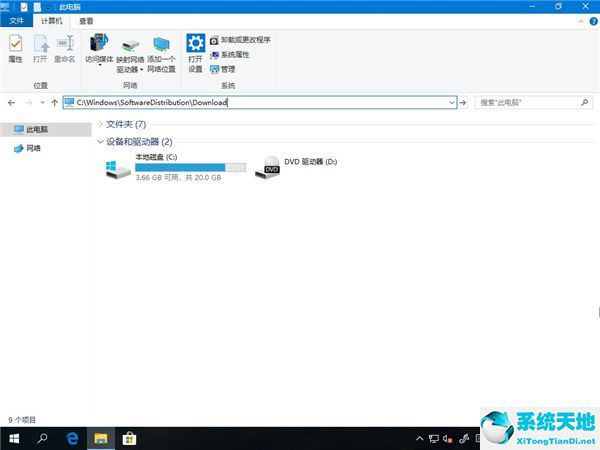Switch to the 查看 (View) ribbon tab
Screen dimensions: 600x450
tap(86, 20)
